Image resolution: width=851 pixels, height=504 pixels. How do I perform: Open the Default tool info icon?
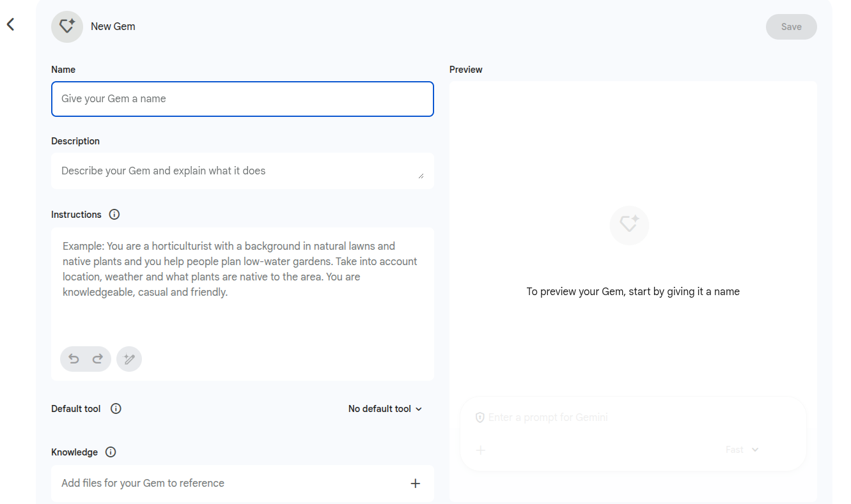116,409
